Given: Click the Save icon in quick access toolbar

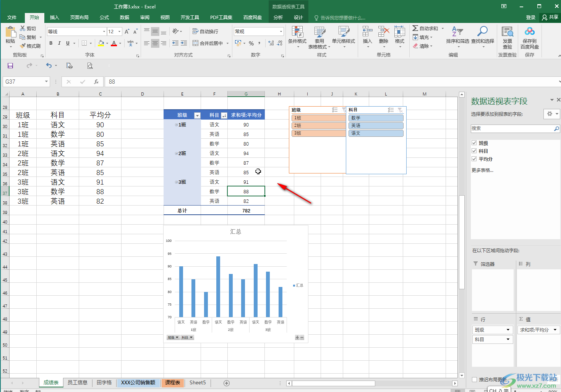Looking at the screenshot, I should pyautogui.click(x=10, y=66).
